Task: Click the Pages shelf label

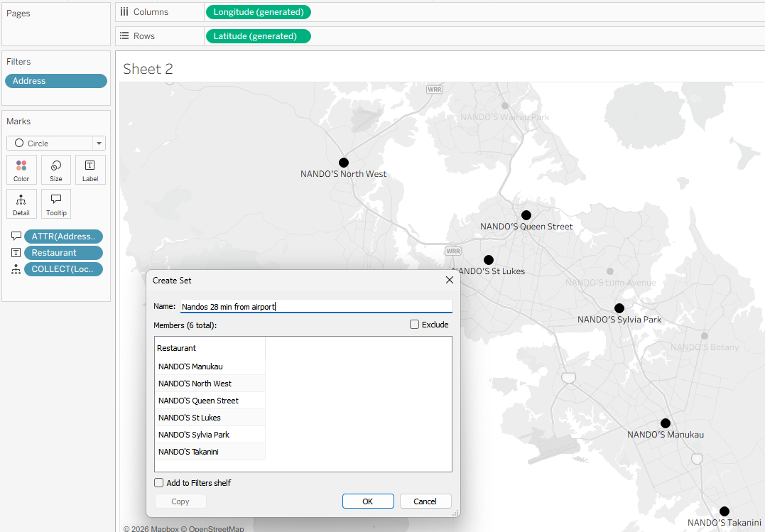Action: (x=18, y=13)
